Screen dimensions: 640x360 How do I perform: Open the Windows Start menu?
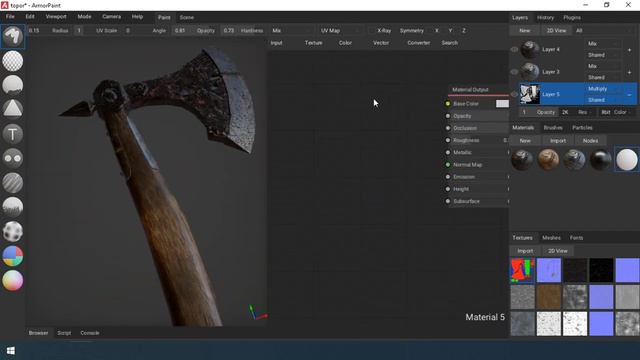(x=11, y=351)
